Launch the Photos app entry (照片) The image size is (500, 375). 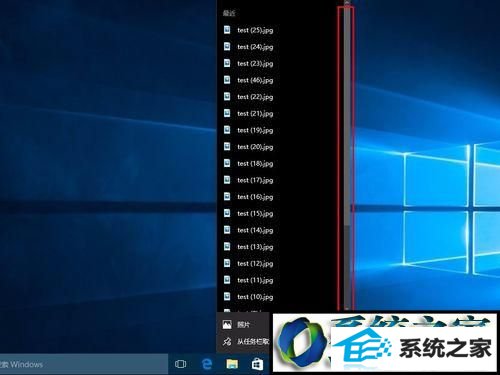pos(243,324)
